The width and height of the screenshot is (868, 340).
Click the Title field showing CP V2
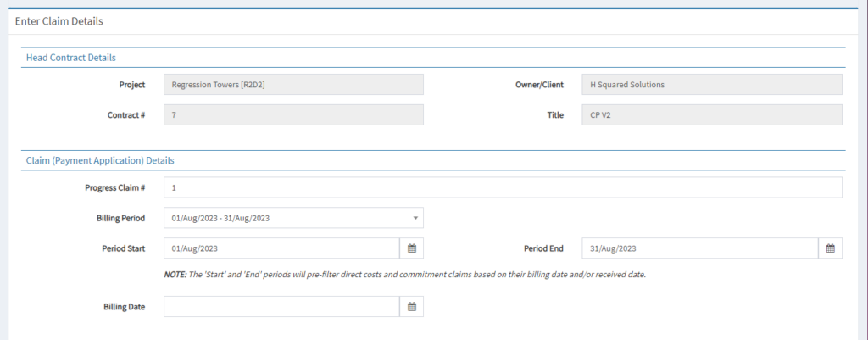712,114
